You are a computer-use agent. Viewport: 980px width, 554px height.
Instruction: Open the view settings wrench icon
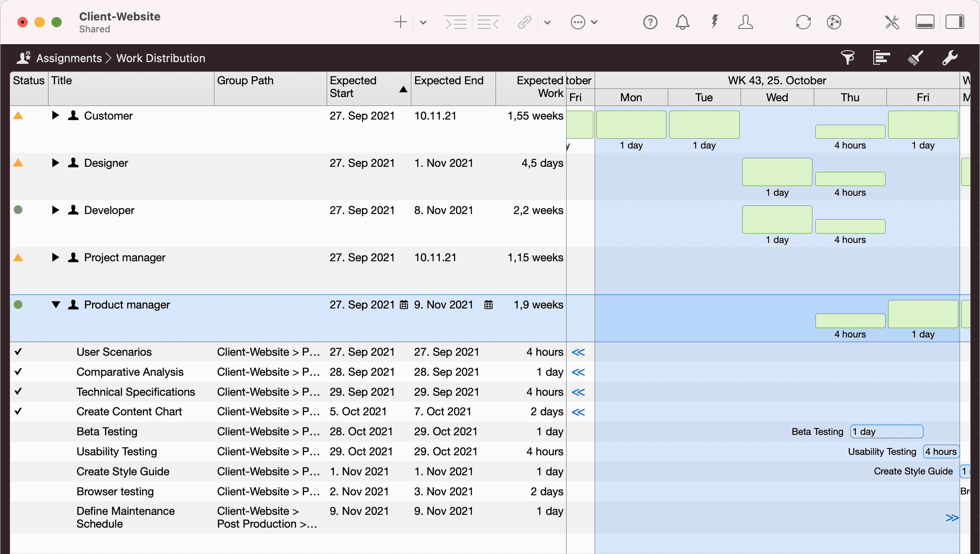click(950, 57)
